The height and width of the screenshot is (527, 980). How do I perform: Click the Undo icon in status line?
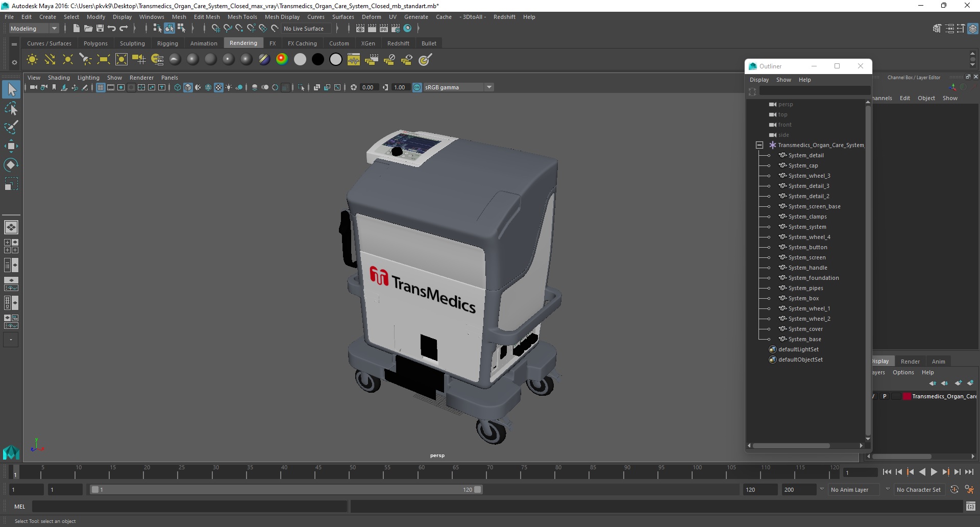pos(112,29)
